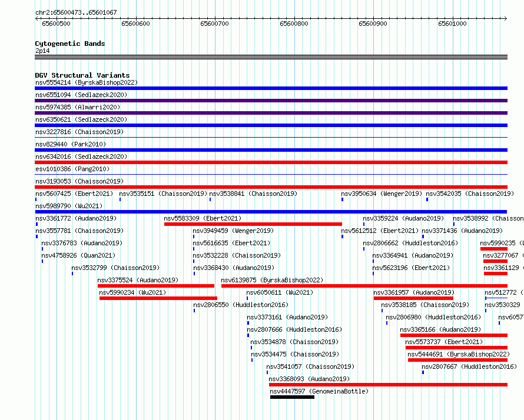524x420 pixels.
Task: Click nsv3373161 (Audano2019) label
Action: tap(287, 317)
